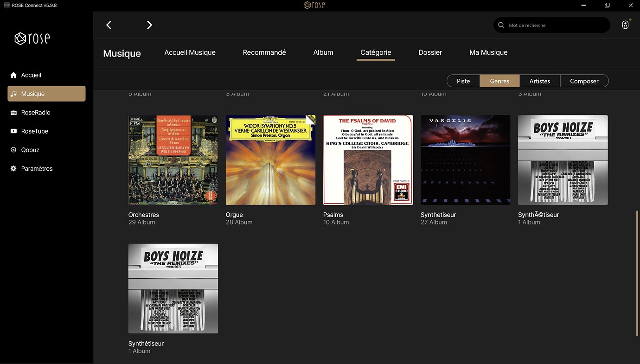Click the Mot de recherche search field

552,25
